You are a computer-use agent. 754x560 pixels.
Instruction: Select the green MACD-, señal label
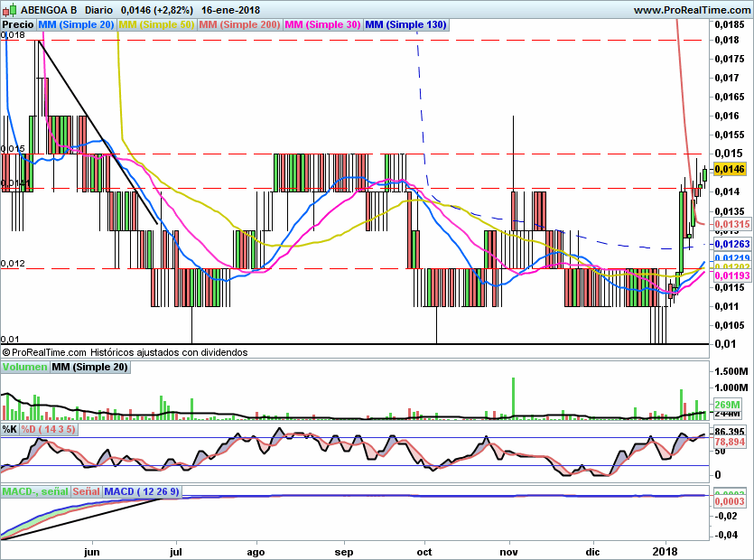(x=35, y=491)
